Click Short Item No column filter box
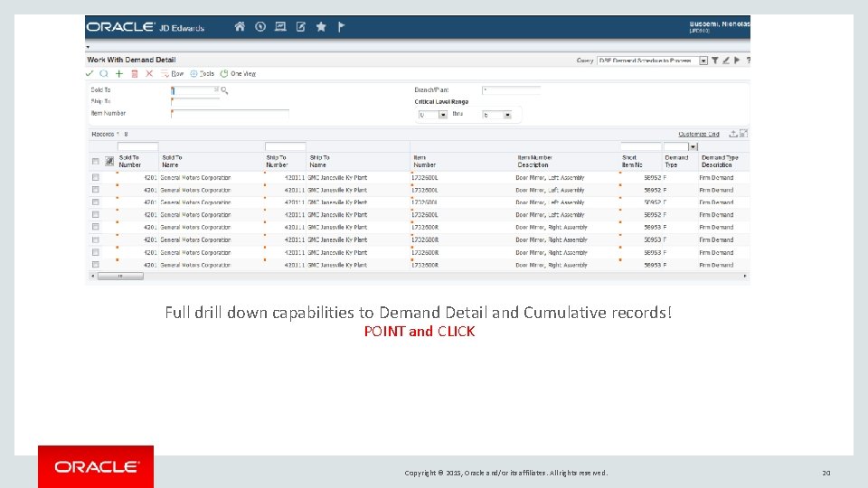The width and height of the screenshot is (868, 488). click(x=640, y=146)
